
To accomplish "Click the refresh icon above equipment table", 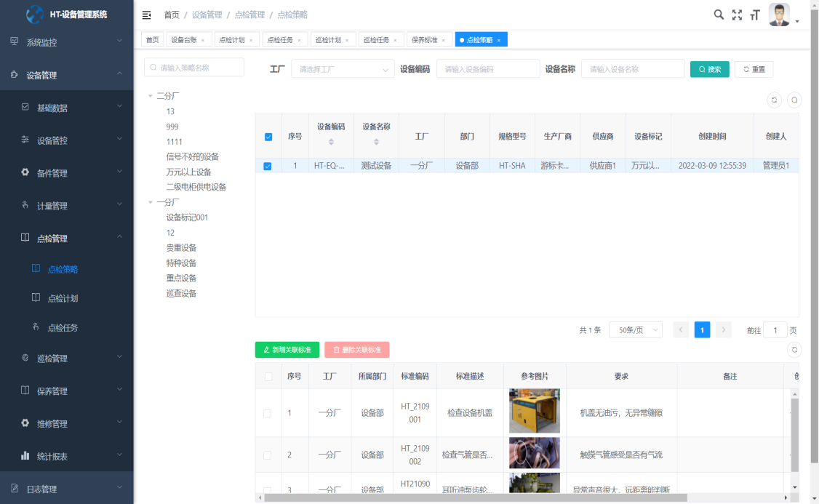I will pos(774,100).
